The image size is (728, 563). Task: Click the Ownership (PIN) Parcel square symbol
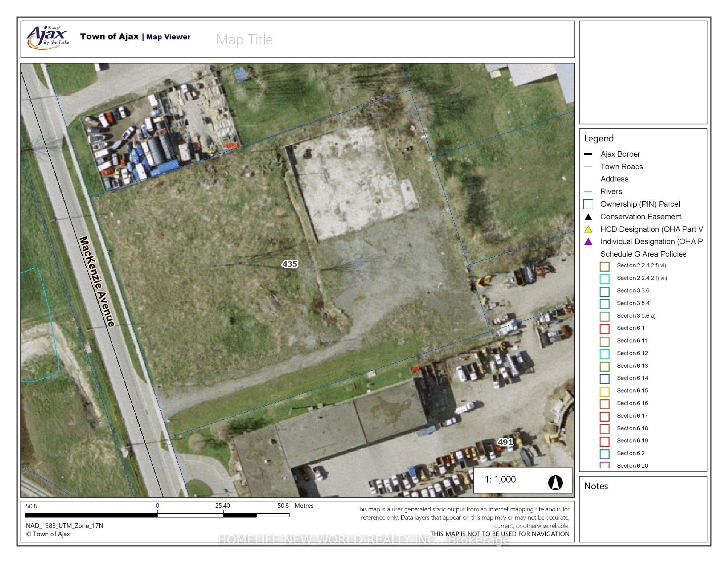click(x=588, y=204)
